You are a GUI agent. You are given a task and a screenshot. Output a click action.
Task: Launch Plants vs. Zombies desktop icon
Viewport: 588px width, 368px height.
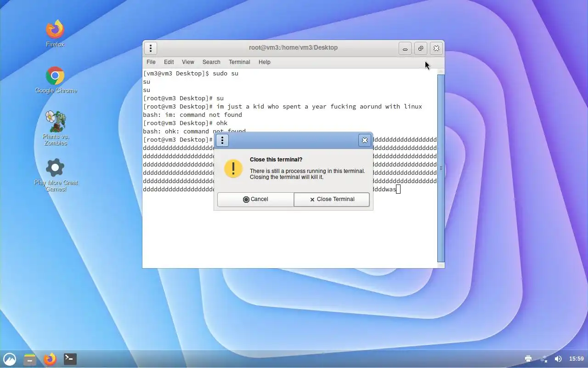[x=56, y=128]
